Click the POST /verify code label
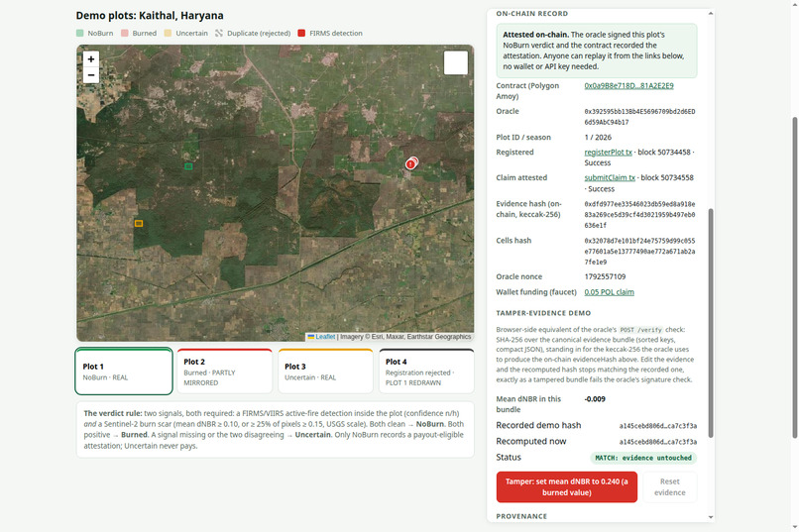The height and width of the screenshot is (532, 799). click(x=640, y=330)
